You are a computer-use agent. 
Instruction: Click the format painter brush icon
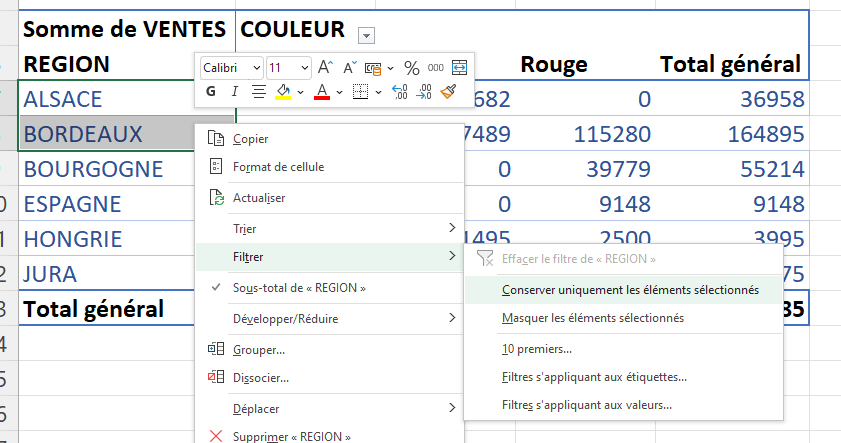448,92
